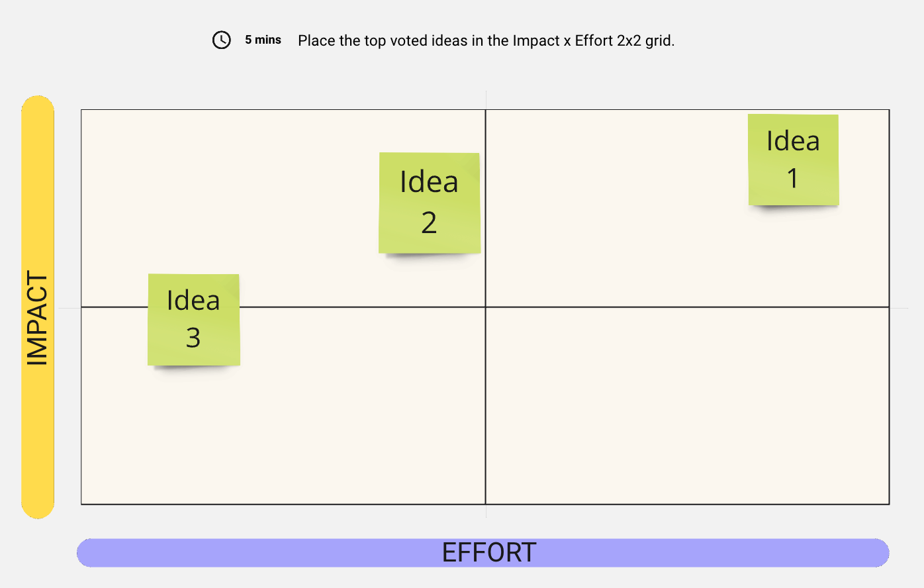924x588 pixels.
Task: Click the purple EFFORT axis bar
Action: pyautogui.click(x=265, y=553)
